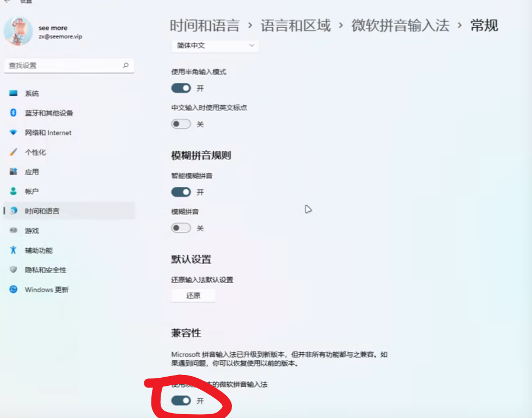Go to 微软拼音输入法 breadcrumb
Viewport: 532px width, 418px height.
pos(400,26)
